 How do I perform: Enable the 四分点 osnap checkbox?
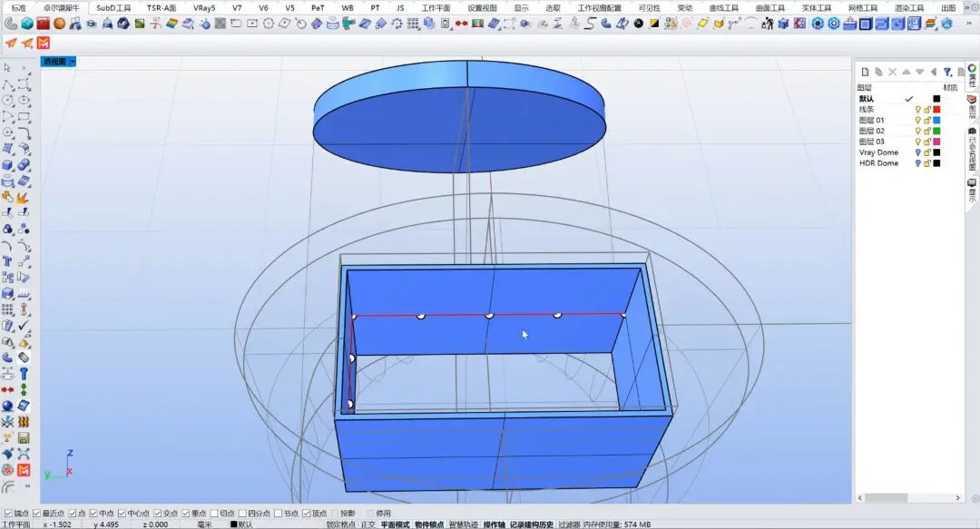[x=242, y=513]
